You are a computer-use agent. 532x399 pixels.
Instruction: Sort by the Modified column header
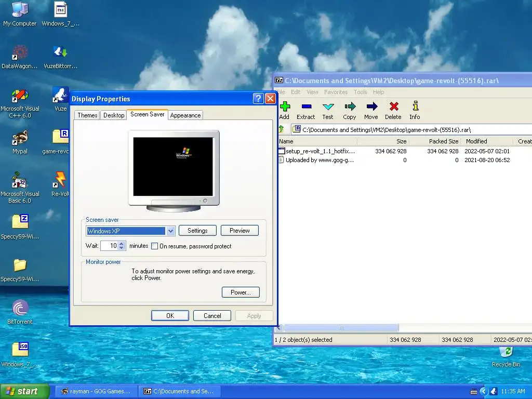click(487, 141)
